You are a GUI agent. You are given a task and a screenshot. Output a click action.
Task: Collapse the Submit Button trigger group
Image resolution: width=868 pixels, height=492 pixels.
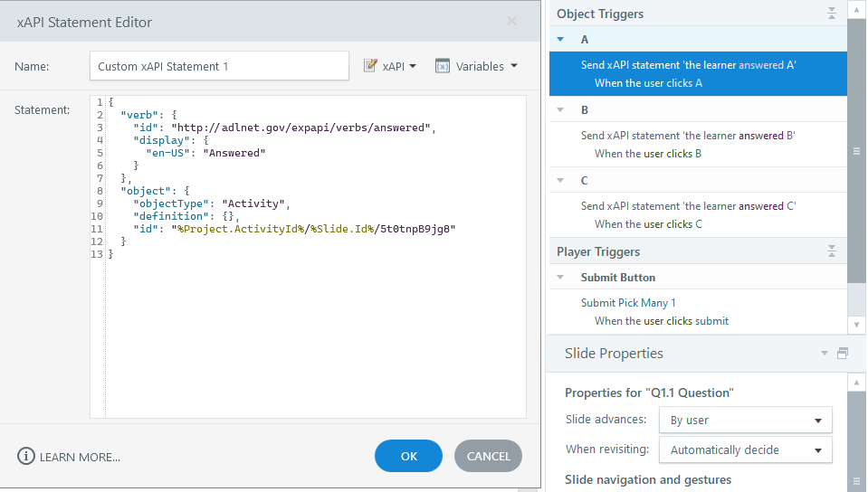point(561,278)
